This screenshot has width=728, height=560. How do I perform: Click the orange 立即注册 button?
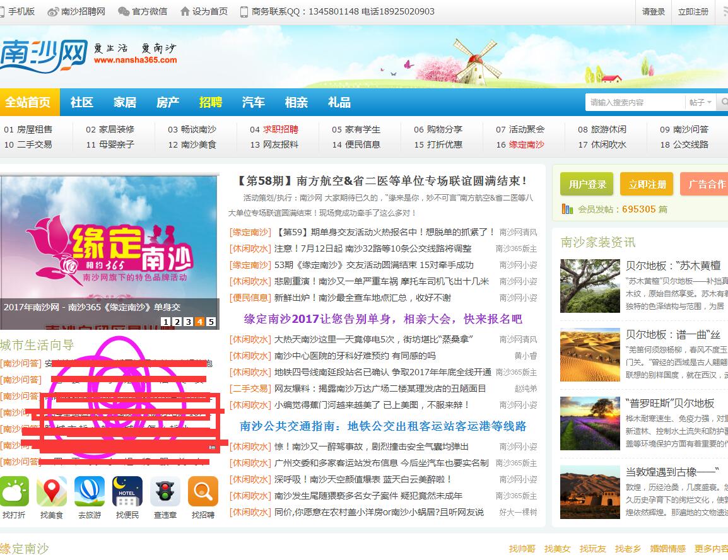click(647, 184)
